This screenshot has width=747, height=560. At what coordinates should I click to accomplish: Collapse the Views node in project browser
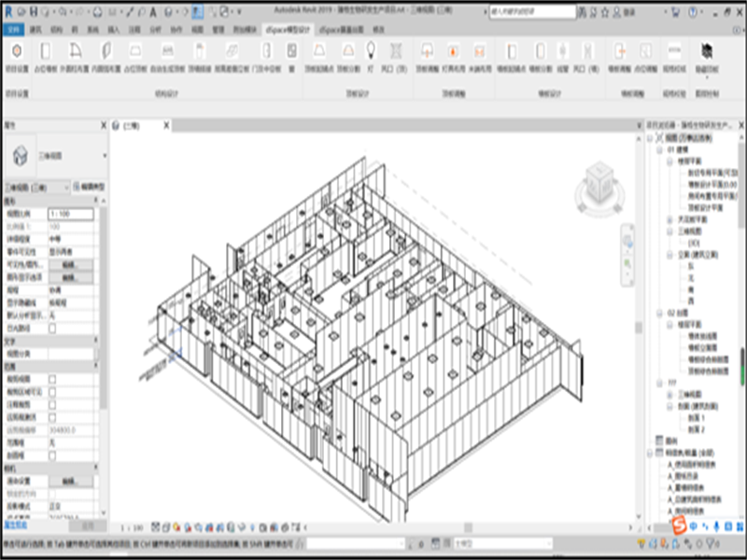point(650,138)
